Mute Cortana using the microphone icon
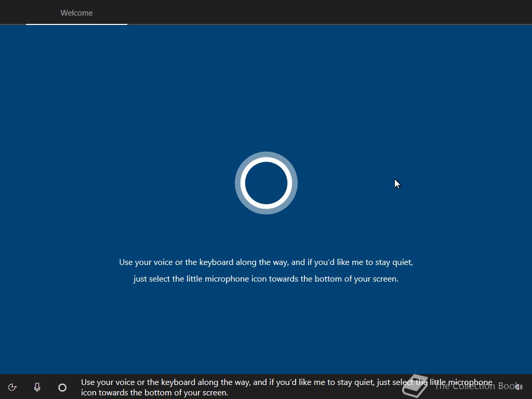The image size is (532, 399). tap(37, 387)
